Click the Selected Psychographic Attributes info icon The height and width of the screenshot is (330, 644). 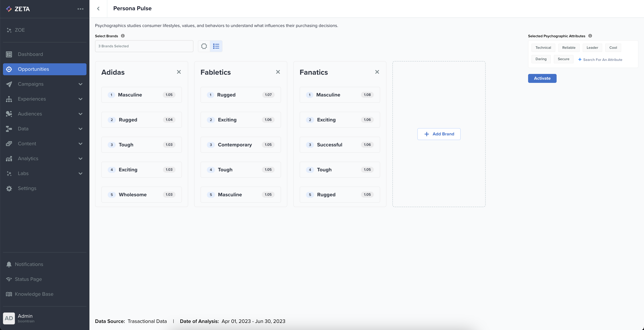point(590,36)
